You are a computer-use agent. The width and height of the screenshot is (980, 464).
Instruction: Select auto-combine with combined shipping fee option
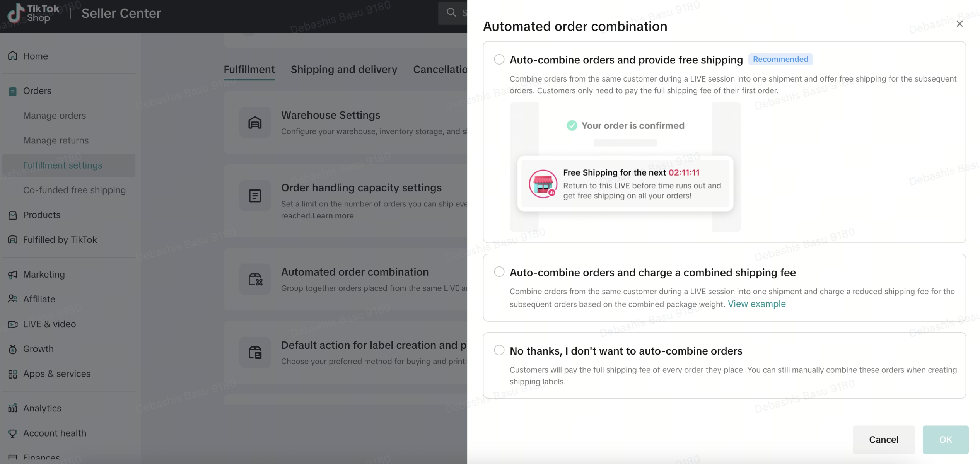click(499, 272)
